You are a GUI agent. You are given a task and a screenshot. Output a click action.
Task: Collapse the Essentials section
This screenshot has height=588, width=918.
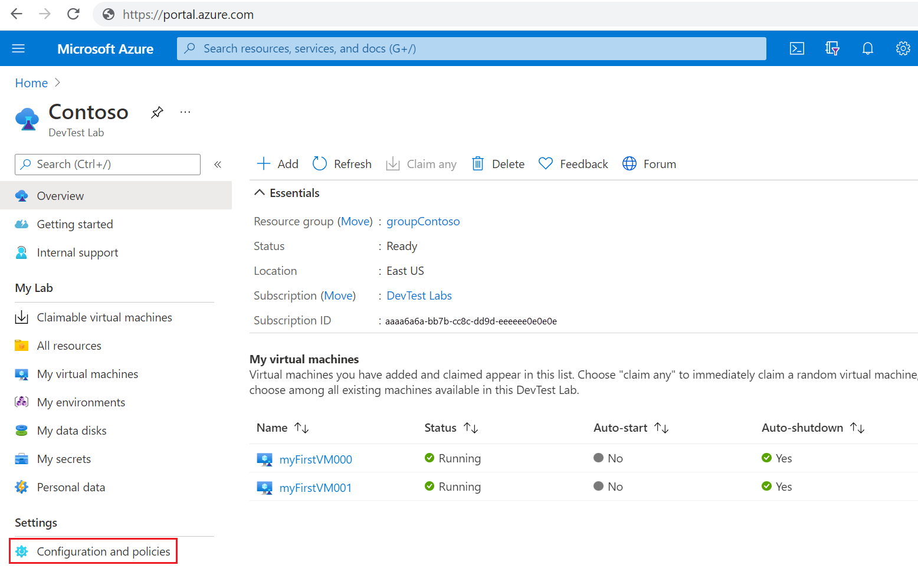tap(287, 193)
